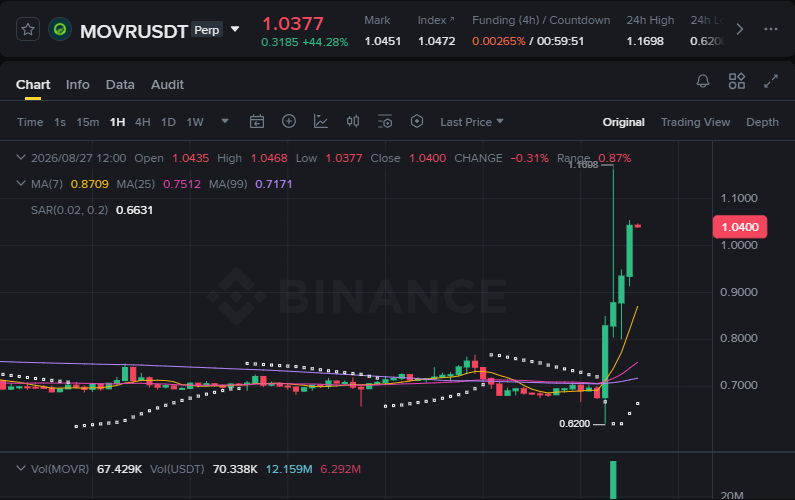Click the last price 1.0377 header
The width and height of the screenshot is (795, 500).
pyautogui.click(x=293, y=24)
